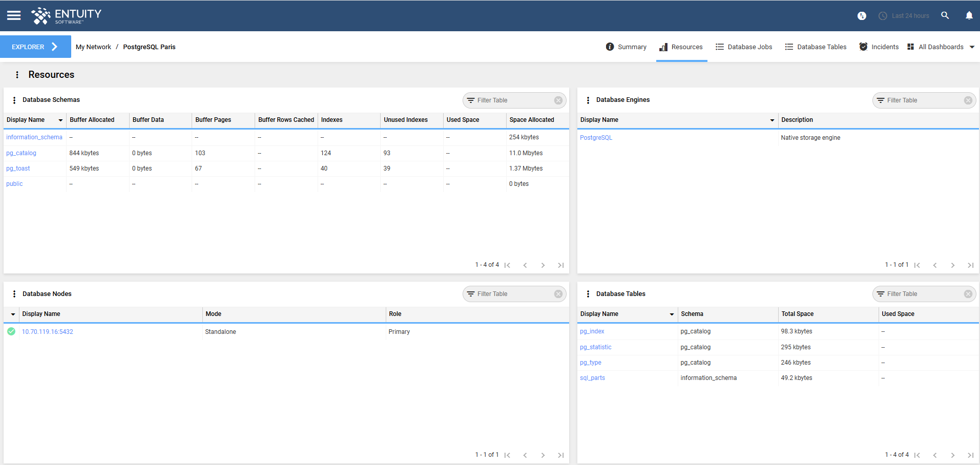The image size is (980, 465).
Task: Open the Database Schemas panel menu
Action: (x=14, y=100)
